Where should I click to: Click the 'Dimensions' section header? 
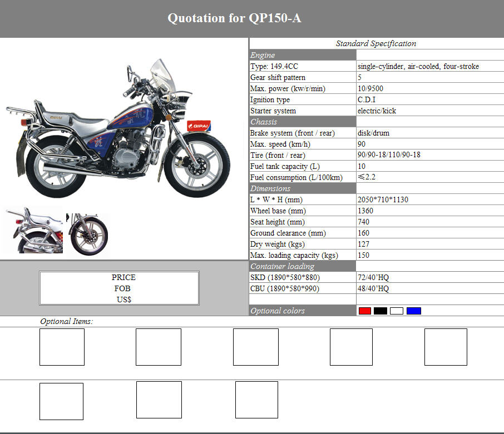click(303, 188)
